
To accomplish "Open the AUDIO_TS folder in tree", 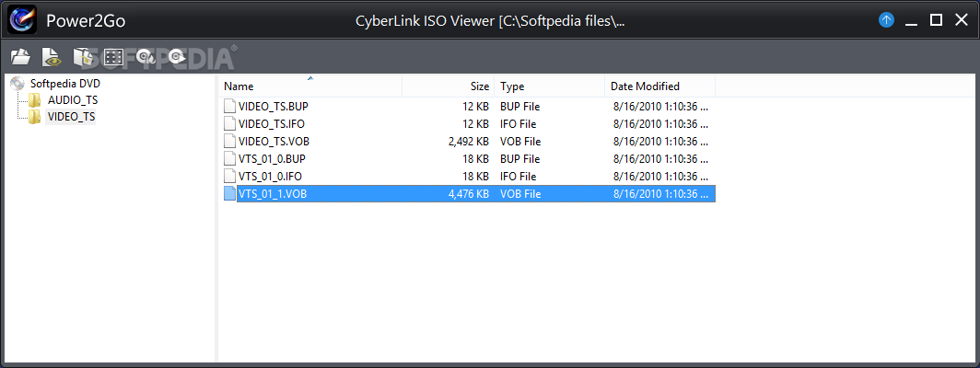I will click(73, 100).
